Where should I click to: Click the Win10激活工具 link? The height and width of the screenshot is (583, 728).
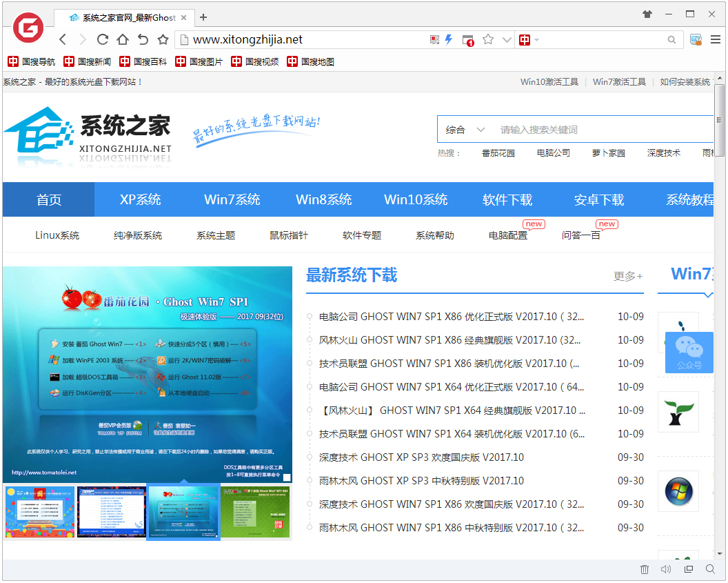coord(549,82)
